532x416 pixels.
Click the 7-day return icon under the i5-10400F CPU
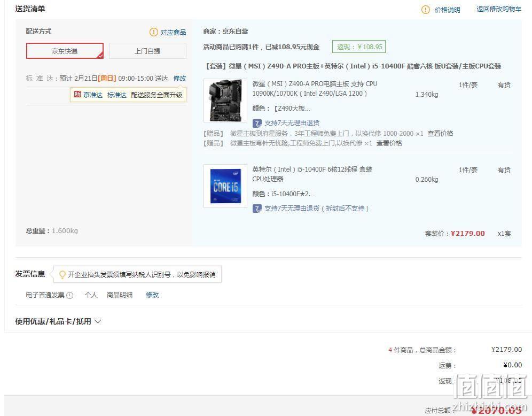pyautogui.click(x=257, y=208)
